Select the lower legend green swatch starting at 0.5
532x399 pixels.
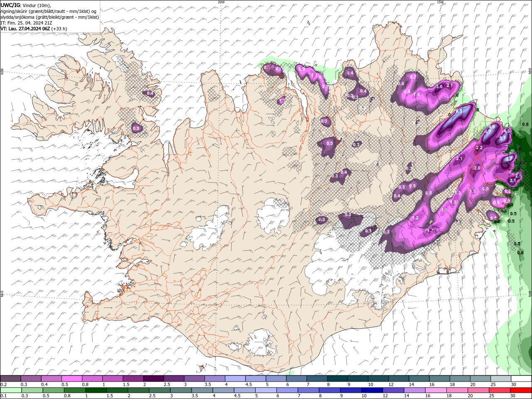pos(53,390)
